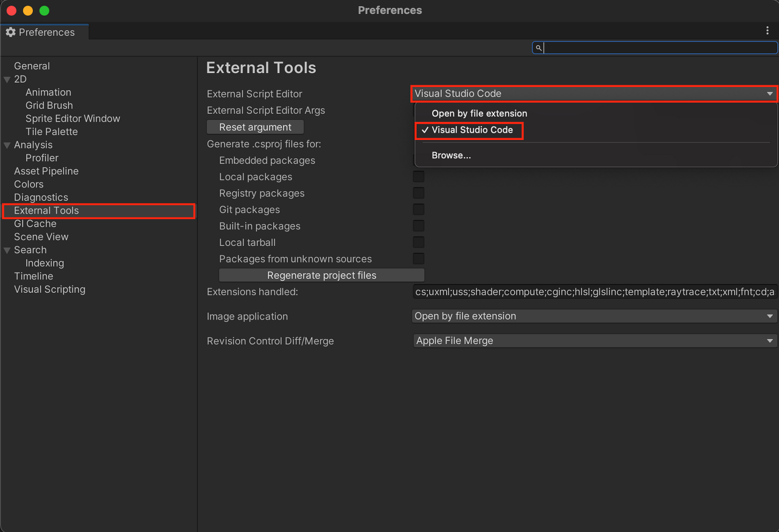The width and height of the screenshot is (779, 532).
Task: Toggle Packages from unknown sources checkbox
Action: [419, 259]
